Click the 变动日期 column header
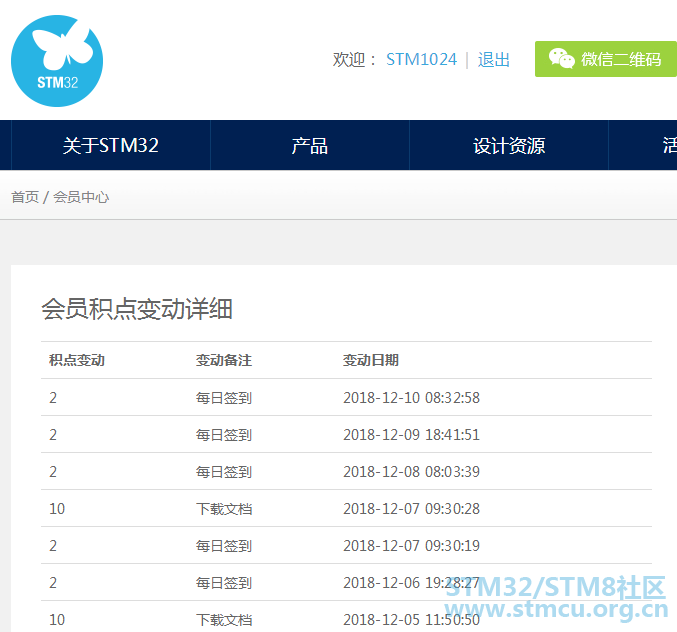The image size is (677, 632). 371,360
